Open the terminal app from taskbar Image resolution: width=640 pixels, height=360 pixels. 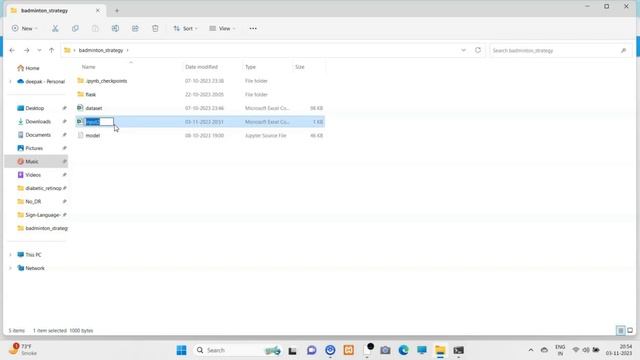[x=458, y=350]
